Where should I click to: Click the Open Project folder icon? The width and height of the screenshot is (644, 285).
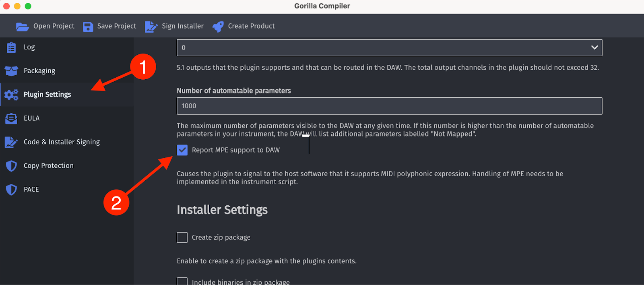pos(22,27)
